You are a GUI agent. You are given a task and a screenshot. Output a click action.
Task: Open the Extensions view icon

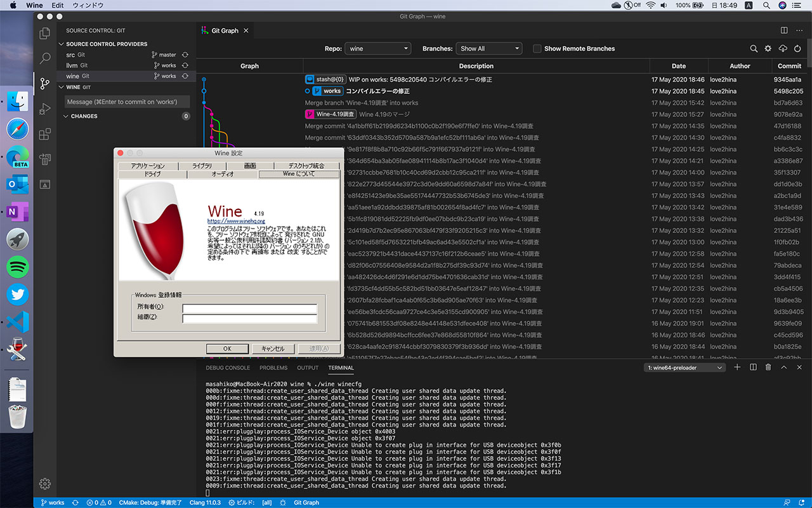(x=45, y=134)
